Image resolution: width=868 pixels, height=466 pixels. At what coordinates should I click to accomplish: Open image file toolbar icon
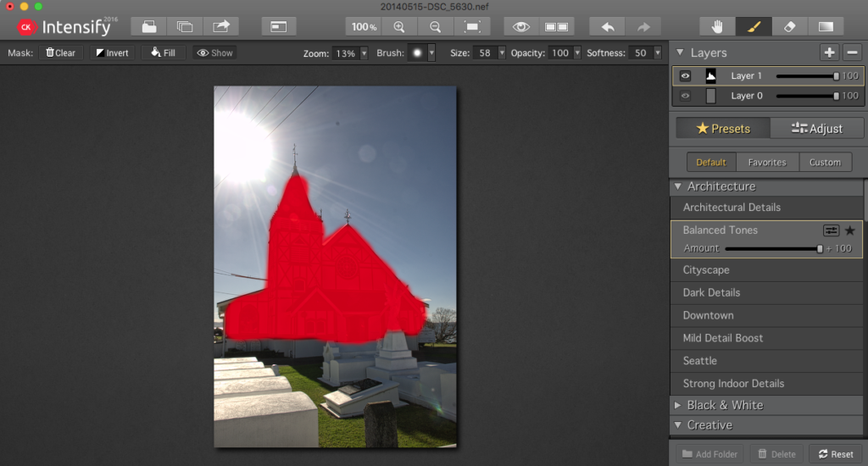(x=149, y=26)
